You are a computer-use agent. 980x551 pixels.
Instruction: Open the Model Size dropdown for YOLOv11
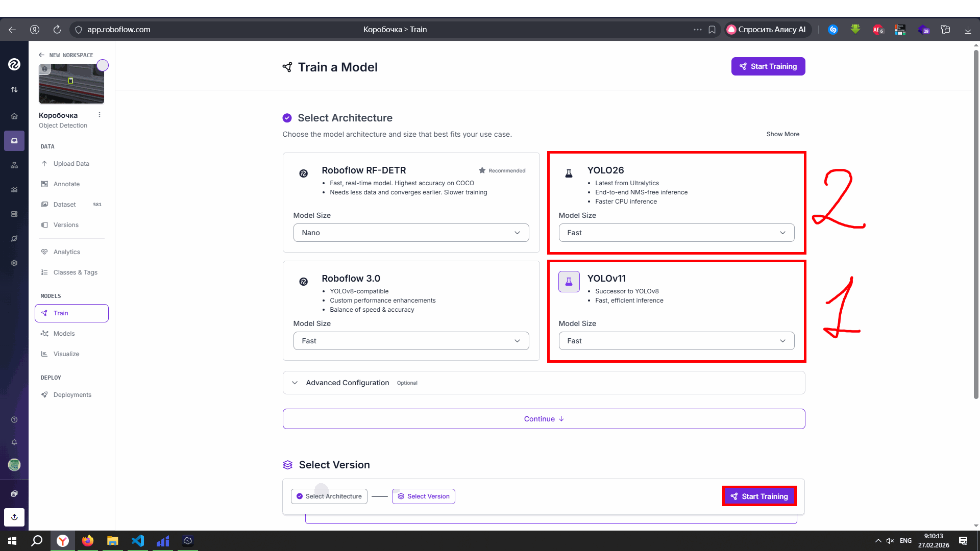tap(676, 341)
